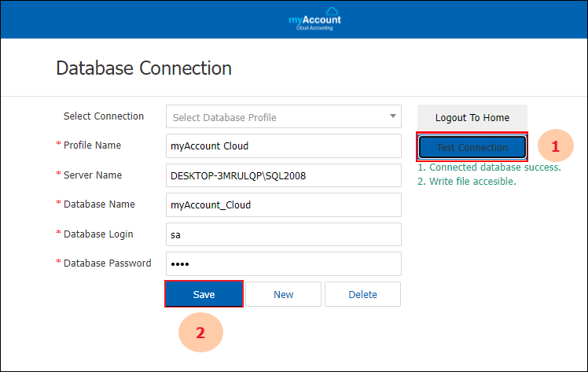The height and width of the screenshot is (372, 588).
Task: Click the Database Login label
Action: coord(98,234)
